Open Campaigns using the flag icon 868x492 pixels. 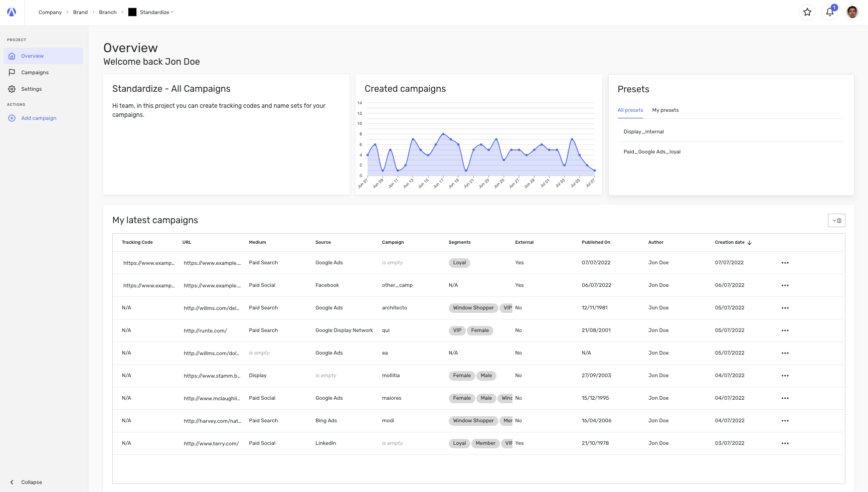[12, 72]
